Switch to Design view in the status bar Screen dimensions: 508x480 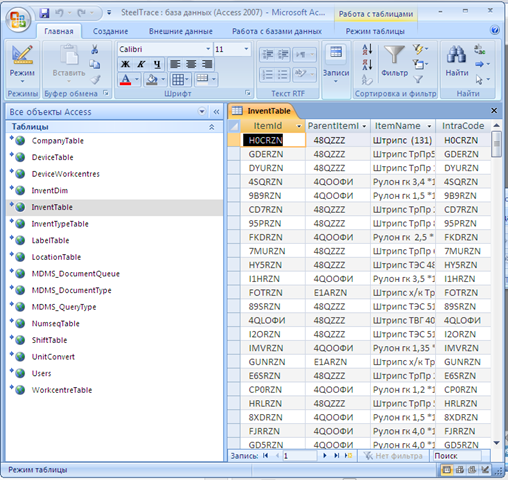point(485,470)
